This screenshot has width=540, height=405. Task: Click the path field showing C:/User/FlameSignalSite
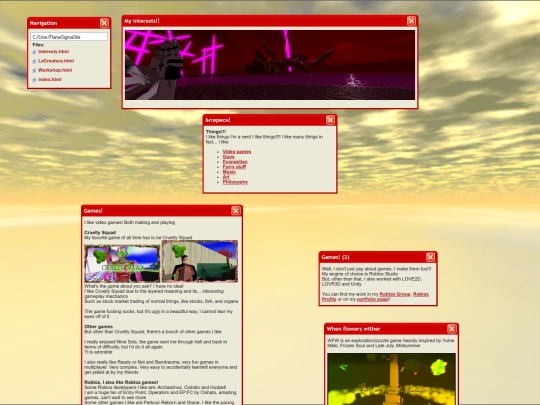click(x=69, y=37)
